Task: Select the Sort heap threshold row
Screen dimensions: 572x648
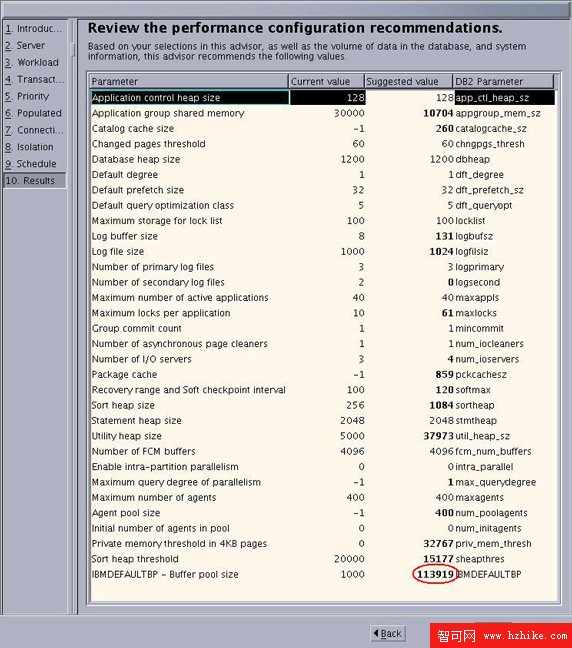Action: coord(323,559)
